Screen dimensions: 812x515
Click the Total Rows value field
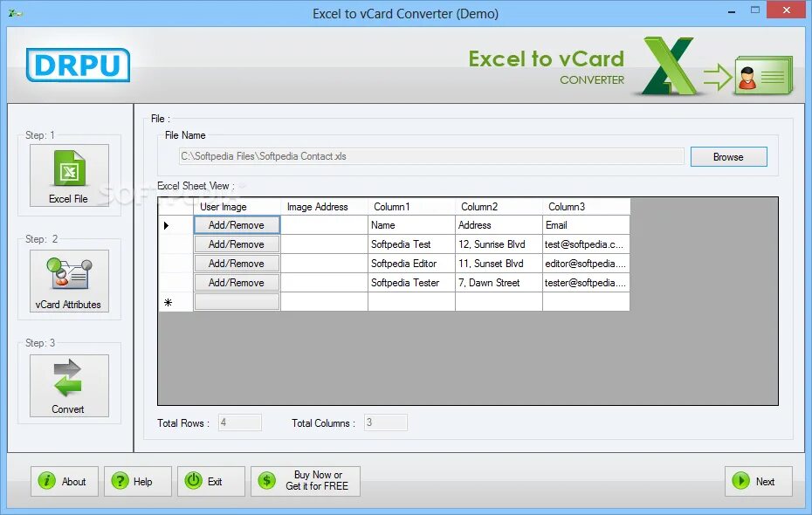pyautogui.click(x=240, y=422)
